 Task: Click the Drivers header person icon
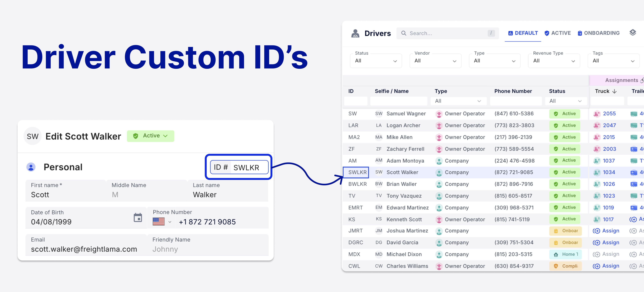pos(355,33)
